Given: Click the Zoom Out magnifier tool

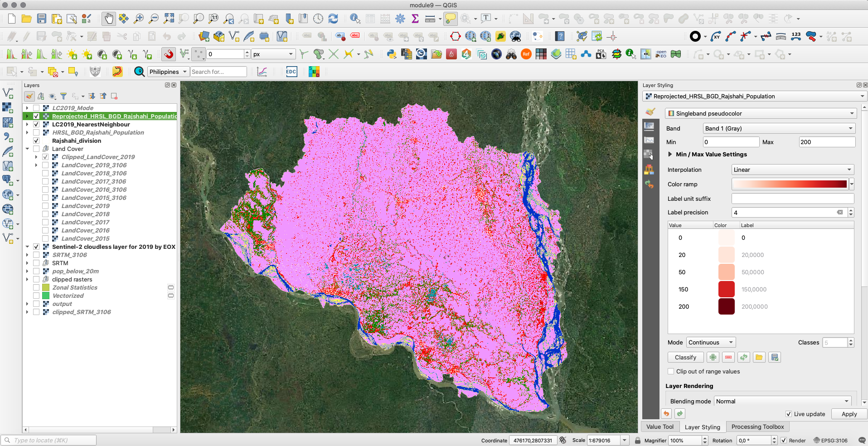Looking at the screenshot, I should tap(154, 19).
